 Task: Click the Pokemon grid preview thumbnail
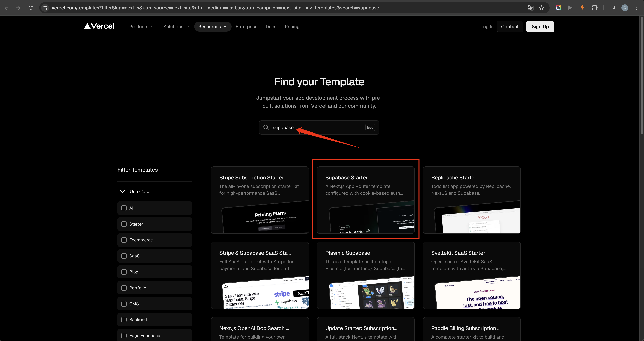[x=372, y=293]
